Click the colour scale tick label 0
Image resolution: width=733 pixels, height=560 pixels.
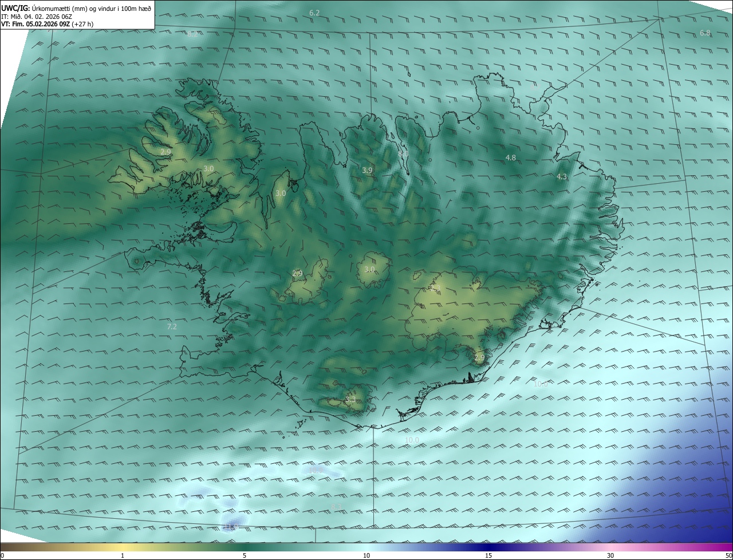pos(2,555)
